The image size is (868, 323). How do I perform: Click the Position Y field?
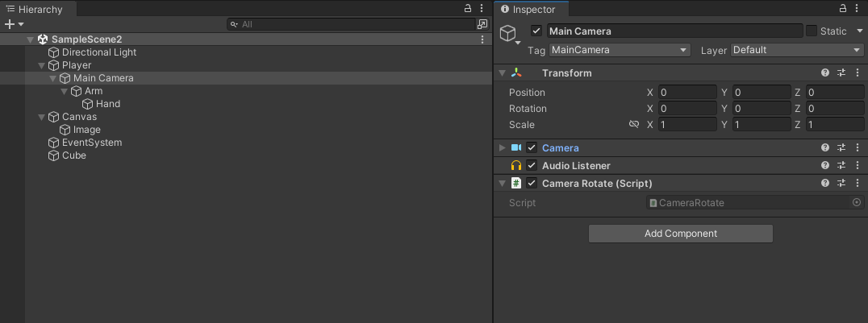pyautogui.click(x=762, y=93)
